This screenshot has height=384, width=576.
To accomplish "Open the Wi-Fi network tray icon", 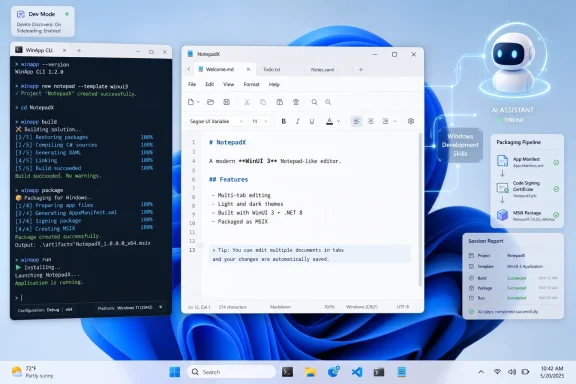I will click(x=497, y=372).
